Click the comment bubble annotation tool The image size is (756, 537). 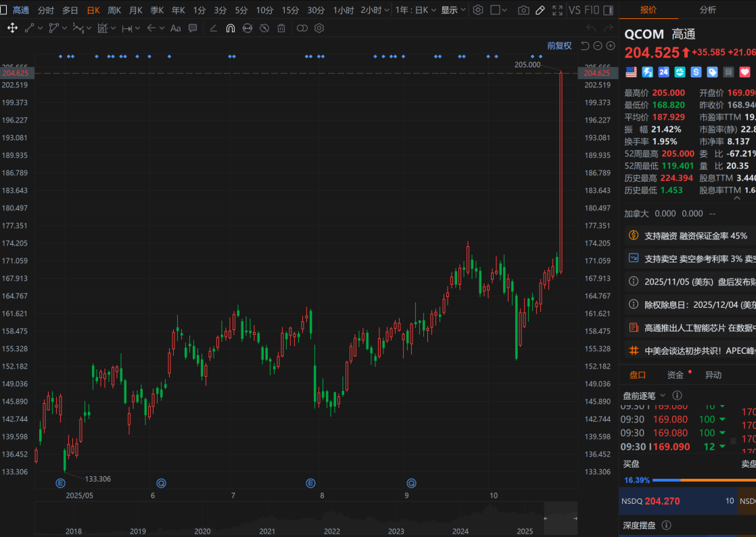tap(193, 28)
